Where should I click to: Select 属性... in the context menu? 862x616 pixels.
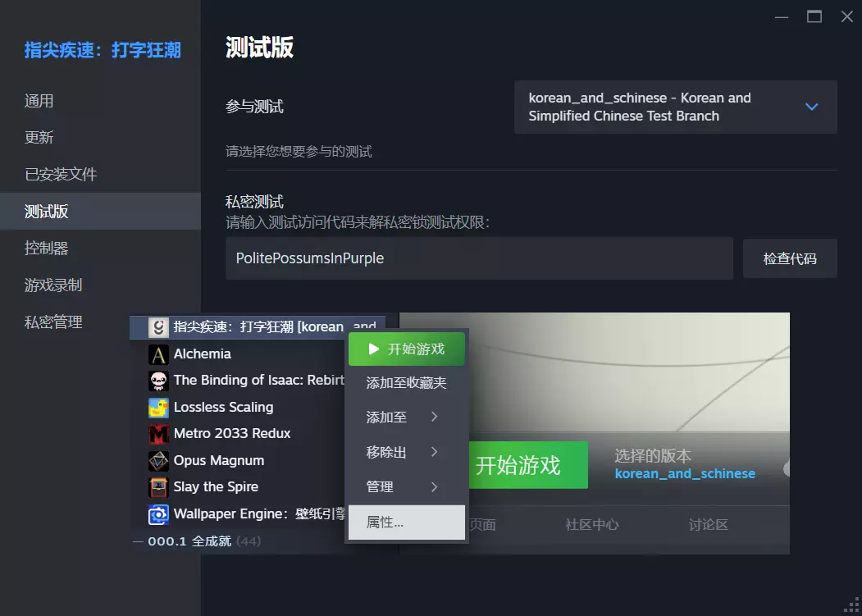pyautogui.click(x=406, y=522)
